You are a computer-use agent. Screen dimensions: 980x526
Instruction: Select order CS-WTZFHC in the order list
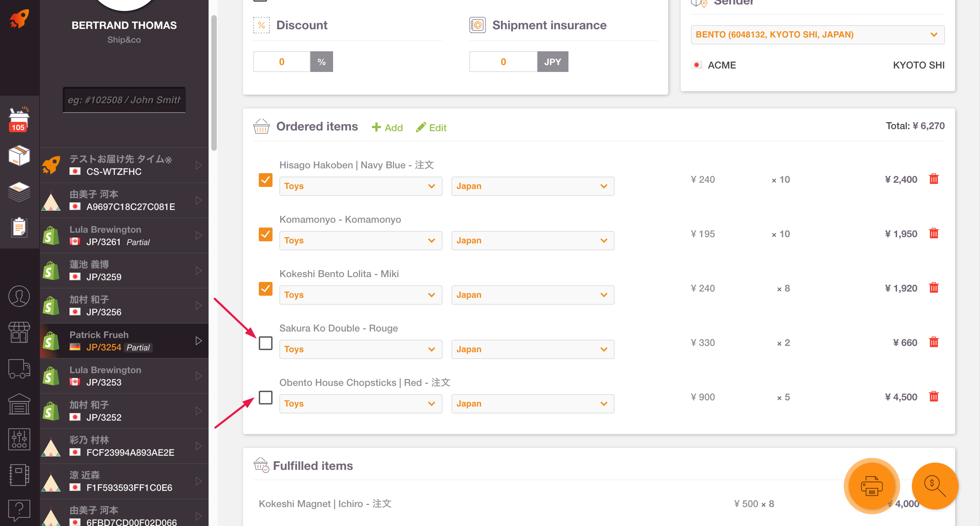pos(124,165)
